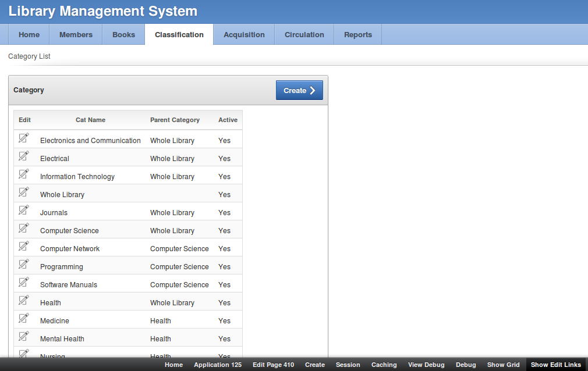Viewport: 588px width, 371px height.
Task: Edit the Programming category entry
Action: [x=24, y=264]
